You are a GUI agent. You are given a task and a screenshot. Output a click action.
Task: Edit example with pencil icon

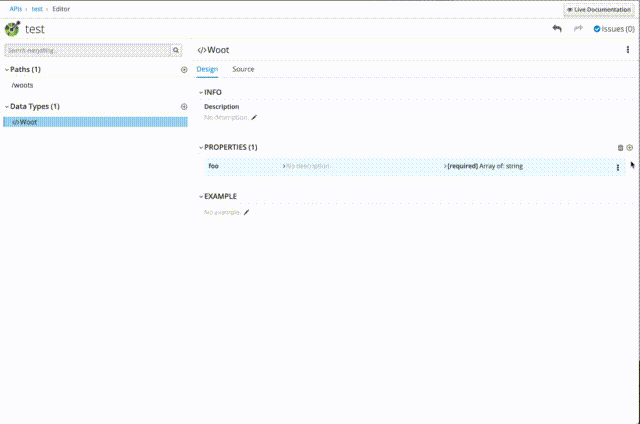pos(247,212)
